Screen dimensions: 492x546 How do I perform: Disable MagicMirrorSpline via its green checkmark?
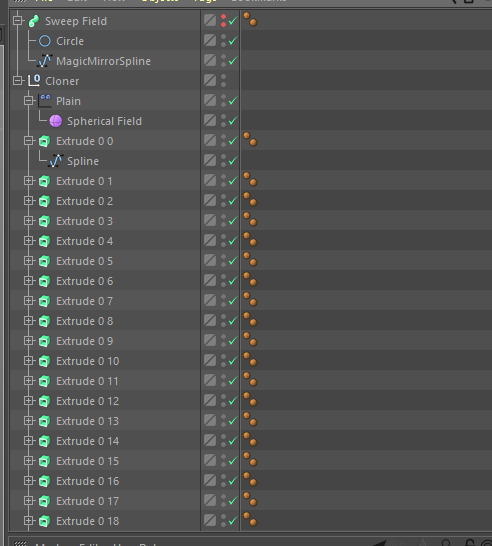point(233,61)
